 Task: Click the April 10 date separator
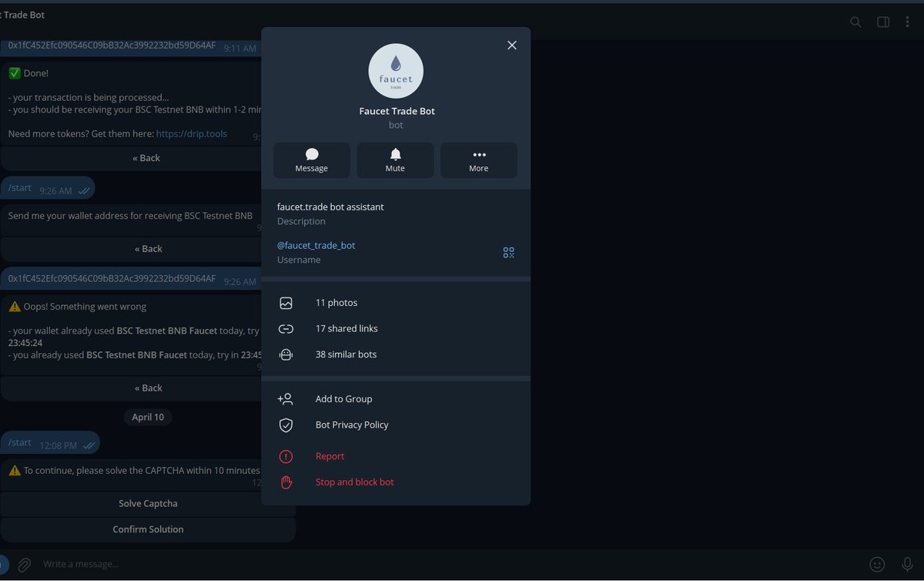tap(148, 417)
